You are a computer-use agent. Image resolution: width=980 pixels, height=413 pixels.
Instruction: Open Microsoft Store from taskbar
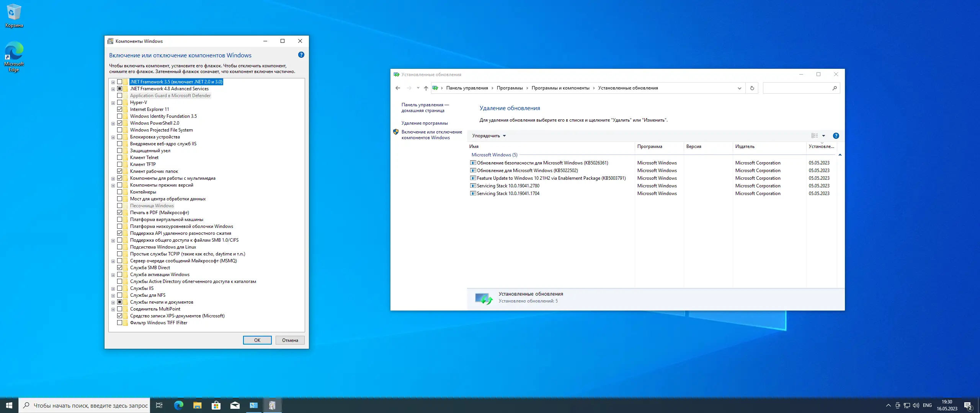point(216,405)
